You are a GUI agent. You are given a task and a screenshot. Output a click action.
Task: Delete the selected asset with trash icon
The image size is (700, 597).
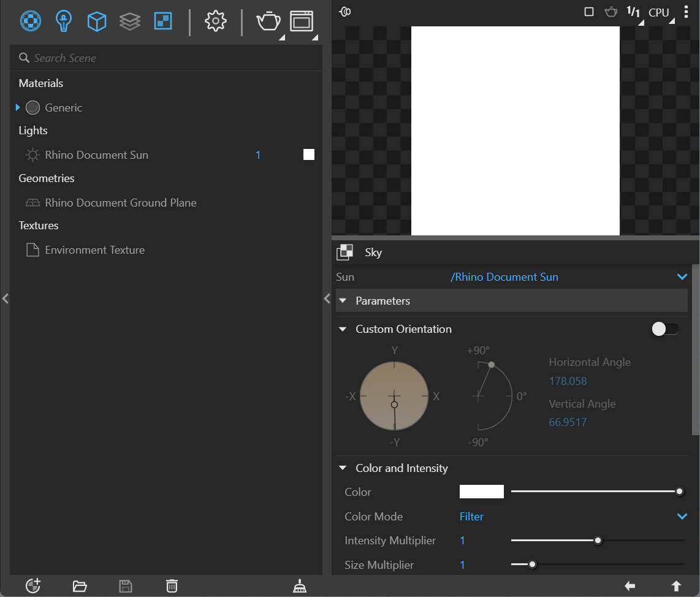pyautogui.click(x=172, y=586)
